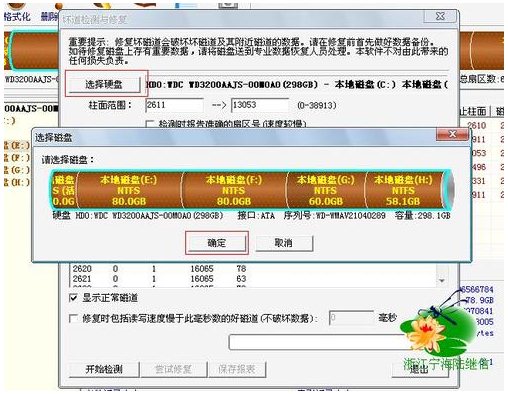
Task: Click the 接口:ATA text
Action: (256, 216)
